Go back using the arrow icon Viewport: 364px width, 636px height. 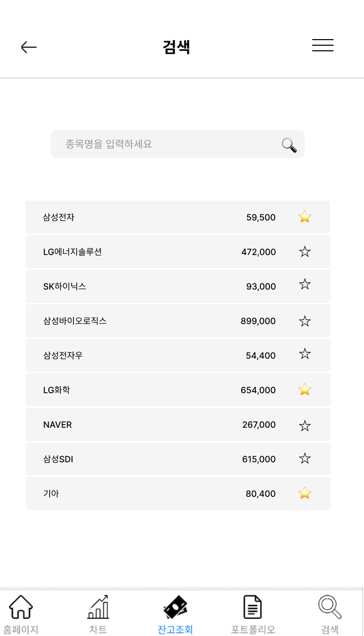[x=29, y=47]
